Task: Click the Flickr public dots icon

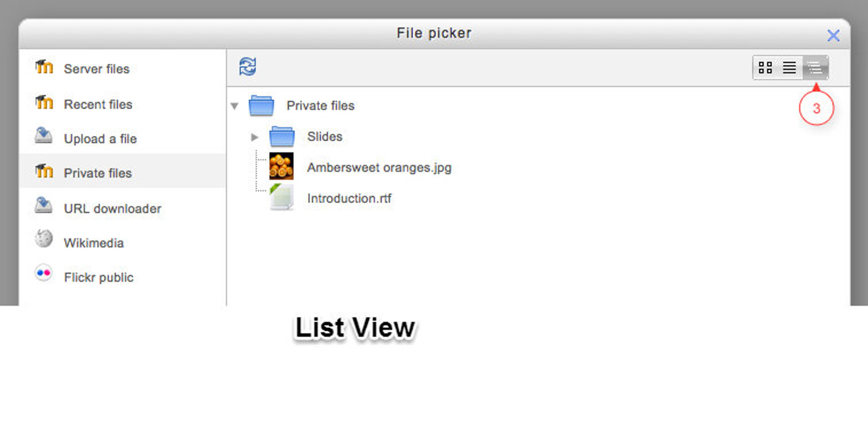Action: tap(44, 273)
